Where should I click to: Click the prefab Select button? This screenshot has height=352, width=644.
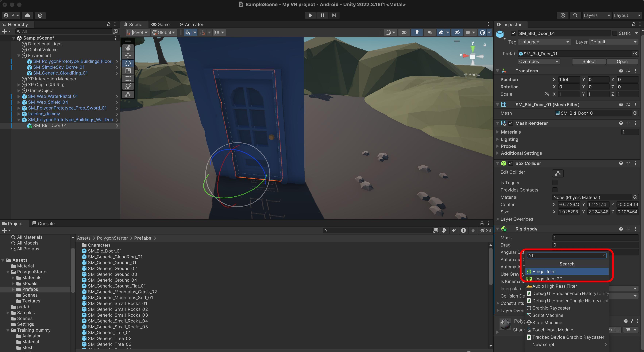589,61
